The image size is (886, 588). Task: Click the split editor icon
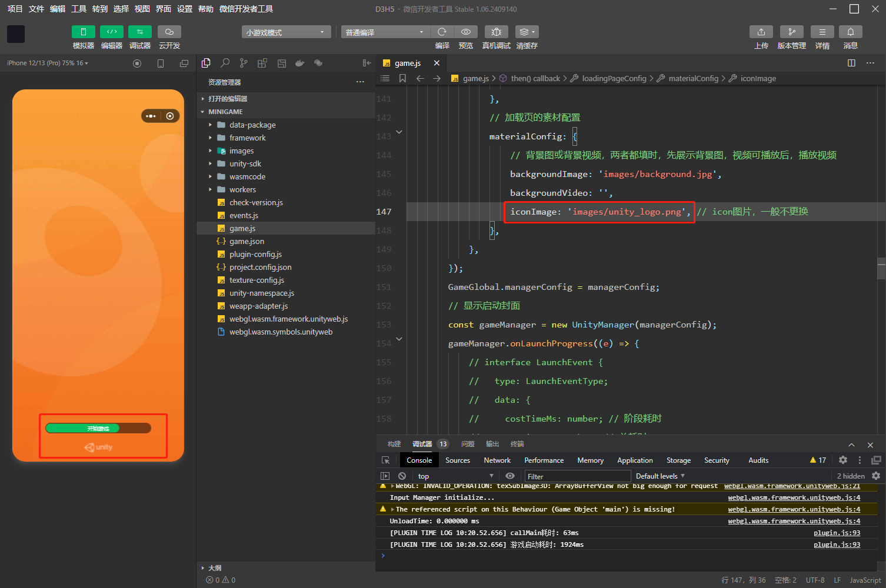point(851,63)
